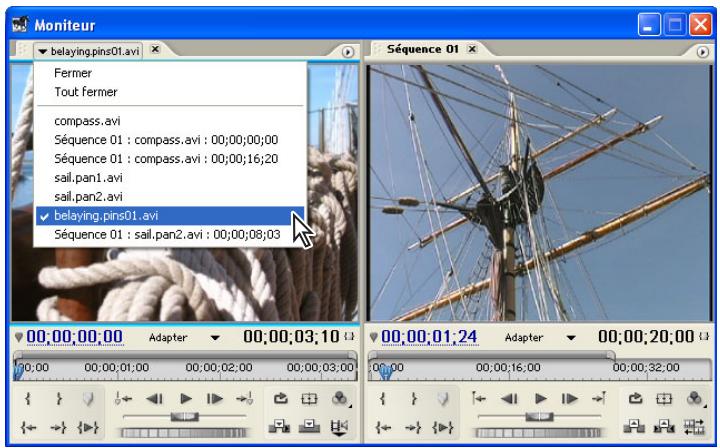Go to Out point in Source monitor
The height and width of the screenshot is (448, 720).
(x=59, y=427)
